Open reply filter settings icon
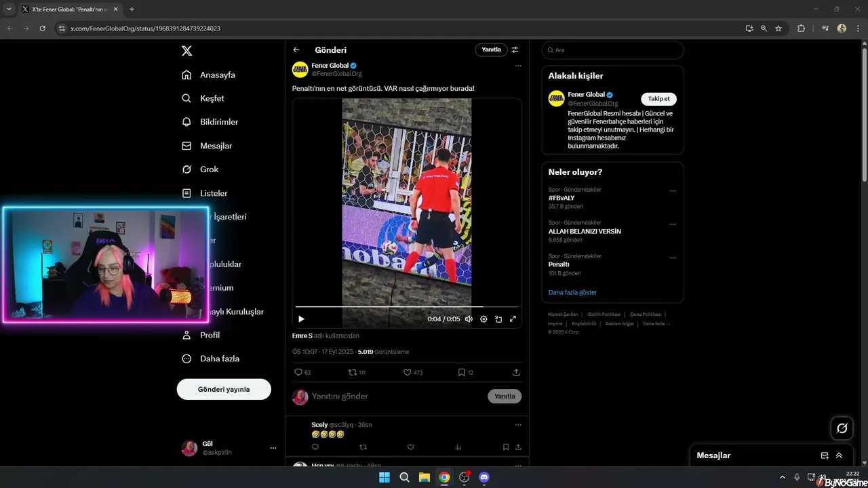This screenshot has width=868, height=488. [x=515, y=49]
